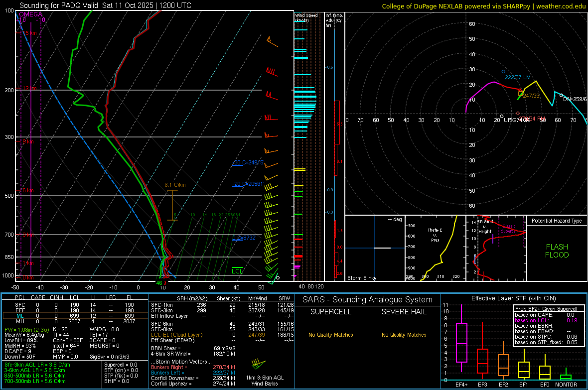Click the Corfidi Upshear = 274/24 kt line

click(193, 384)
